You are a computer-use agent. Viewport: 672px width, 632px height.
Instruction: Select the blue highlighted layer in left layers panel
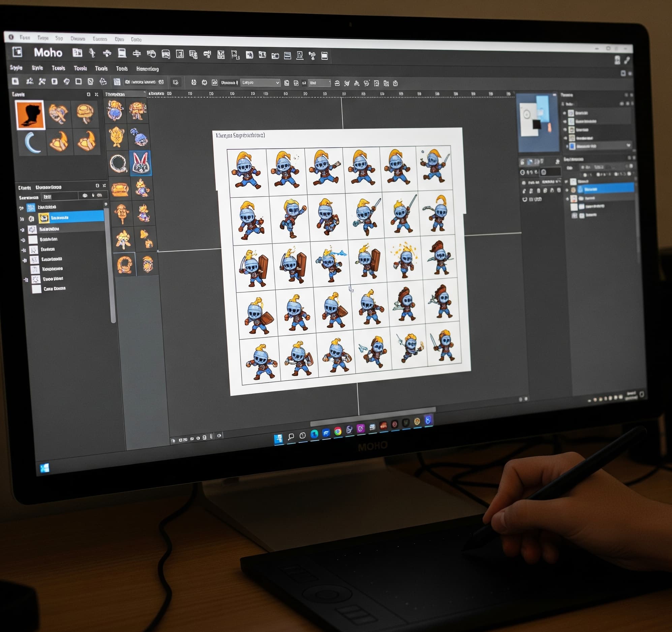(71, 217)
